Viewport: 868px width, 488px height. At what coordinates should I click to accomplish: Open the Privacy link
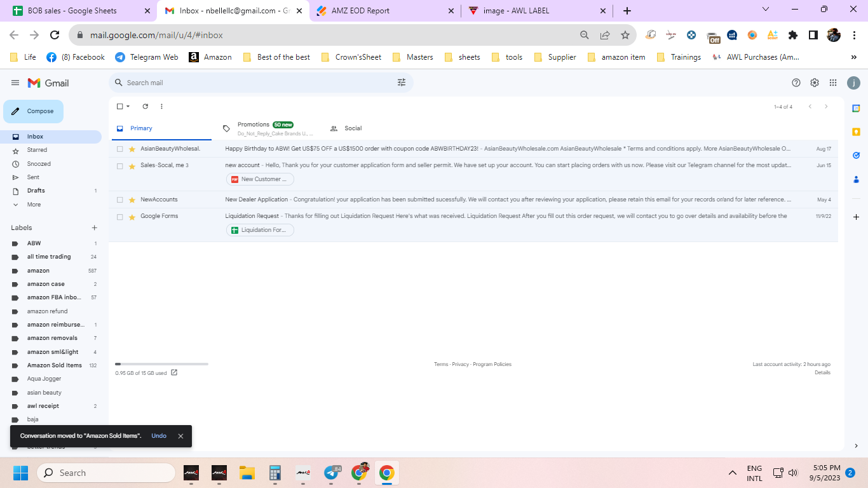[x=461, y=364]
